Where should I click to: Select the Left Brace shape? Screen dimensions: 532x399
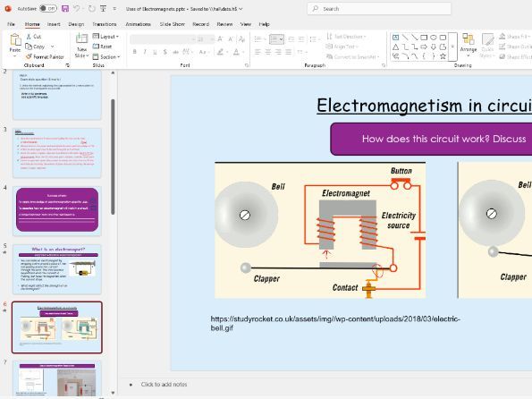(424, 56)
